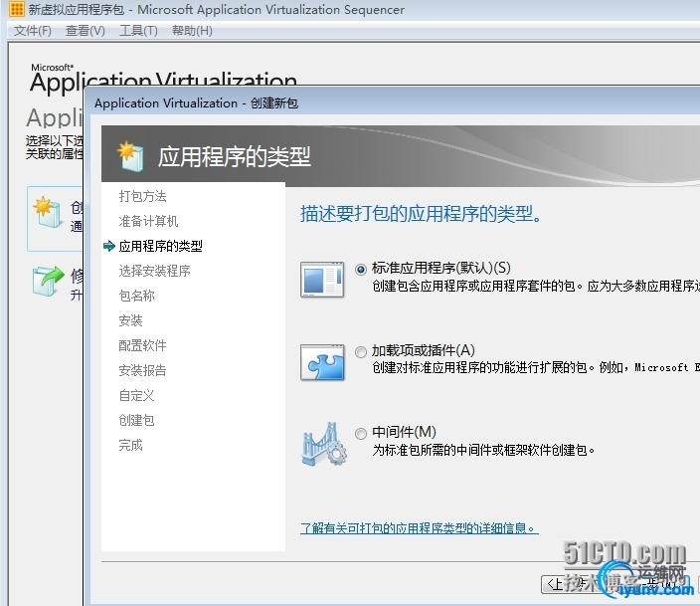The height and width of the screenshot is (606, 700).
Task: Open the 查看(V) menu
Action: pyautogui.click(x=85, y=31)
